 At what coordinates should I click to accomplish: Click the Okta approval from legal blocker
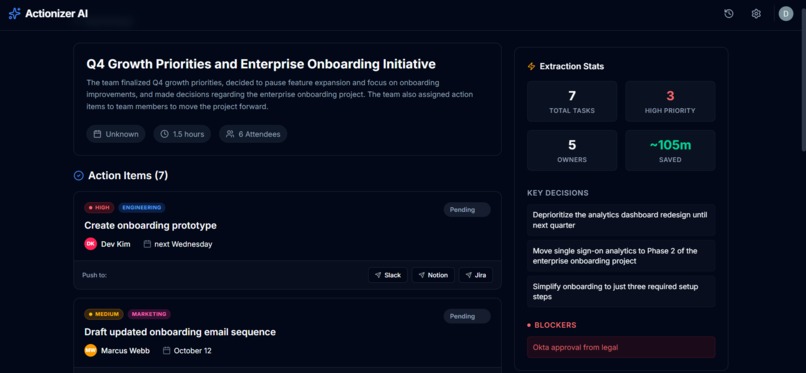pos(621,347)
